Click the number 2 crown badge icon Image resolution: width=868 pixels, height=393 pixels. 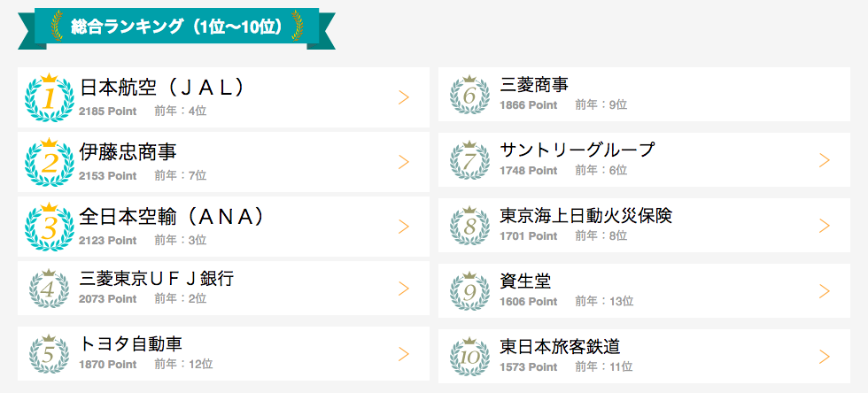pos(50,162)
